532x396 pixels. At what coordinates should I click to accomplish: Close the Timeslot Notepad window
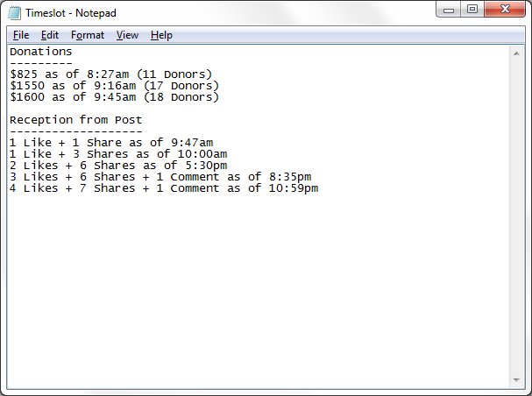coord(505,10)
